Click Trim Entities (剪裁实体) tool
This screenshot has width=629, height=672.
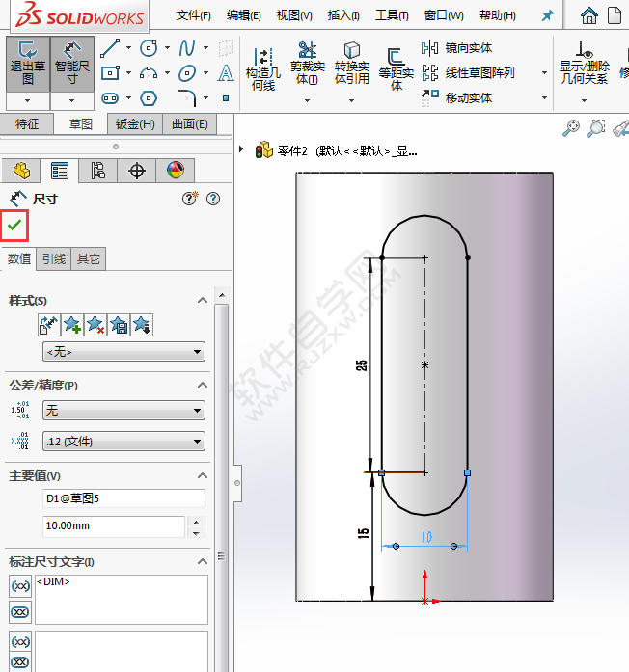tap(308, 63)
